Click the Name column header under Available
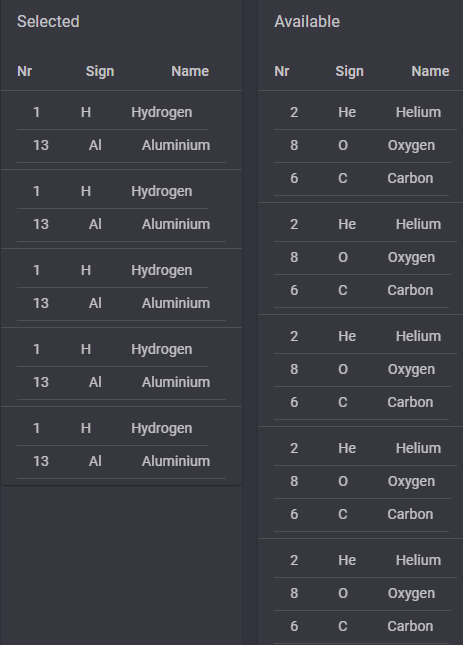The height and width of the screenshot is (645, 463). 430,71
